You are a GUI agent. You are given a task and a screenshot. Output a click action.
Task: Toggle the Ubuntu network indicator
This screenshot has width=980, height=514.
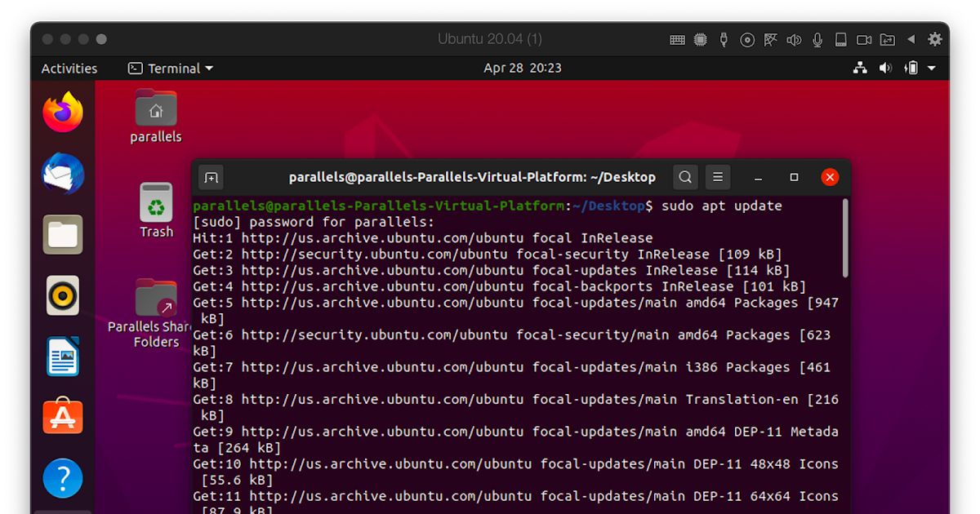[860, 68]
